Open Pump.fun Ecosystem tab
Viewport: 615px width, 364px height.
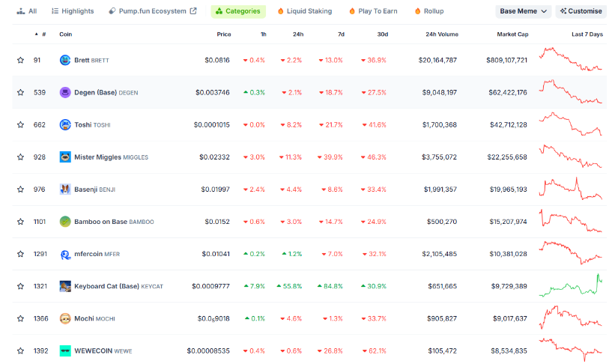tap(153, 11)
